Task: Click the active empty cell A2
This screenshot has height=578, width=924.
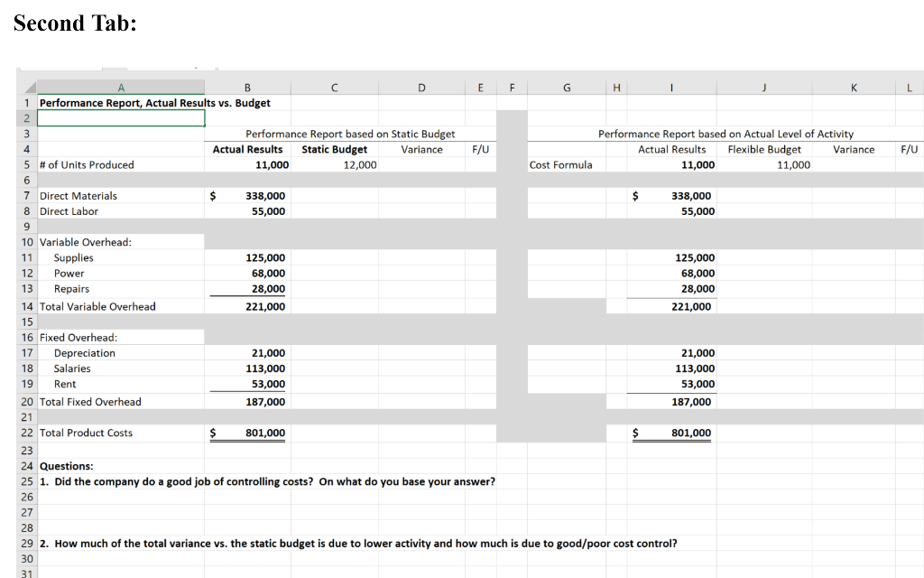Action: pos(121,118)
